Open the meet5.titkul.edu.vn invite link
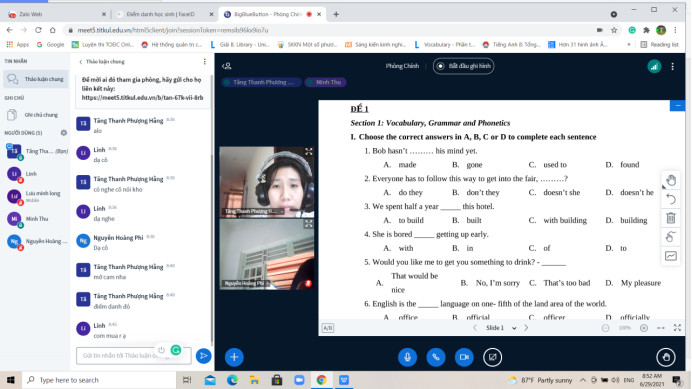 142,98
